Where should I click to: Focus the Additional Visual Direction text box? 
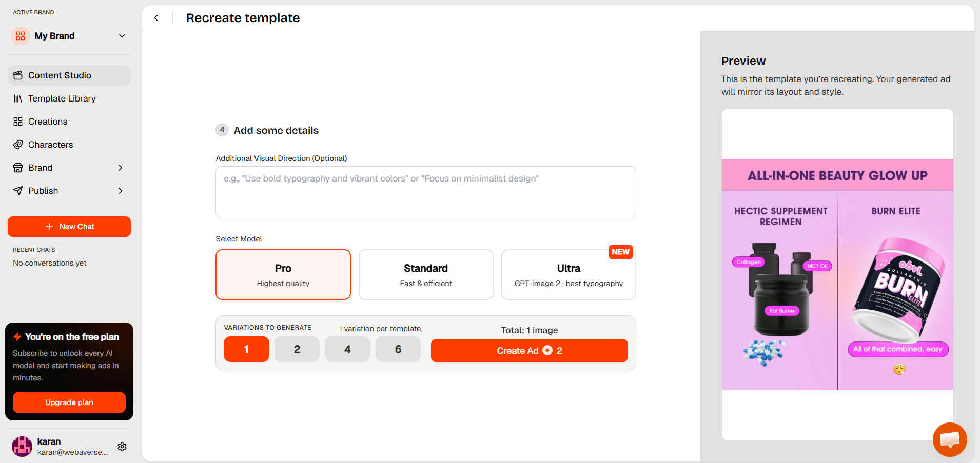pos(426,192)
